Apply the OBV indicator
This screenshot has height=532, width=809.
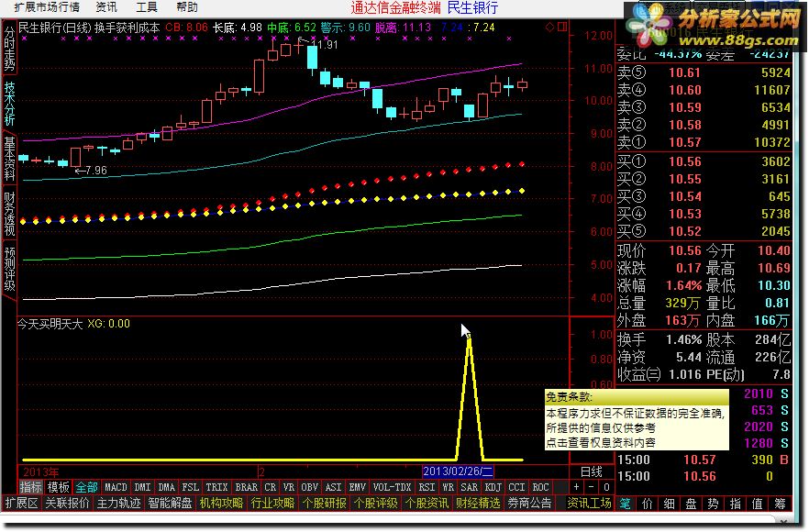[310, 487]
